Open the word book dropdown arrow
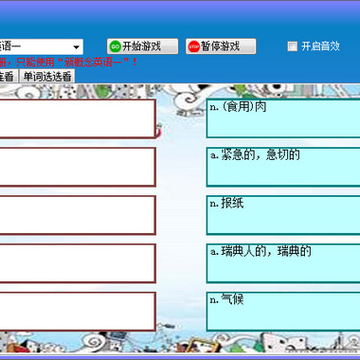The width and height of the screenshot is (360, 360). click(76, 47)
